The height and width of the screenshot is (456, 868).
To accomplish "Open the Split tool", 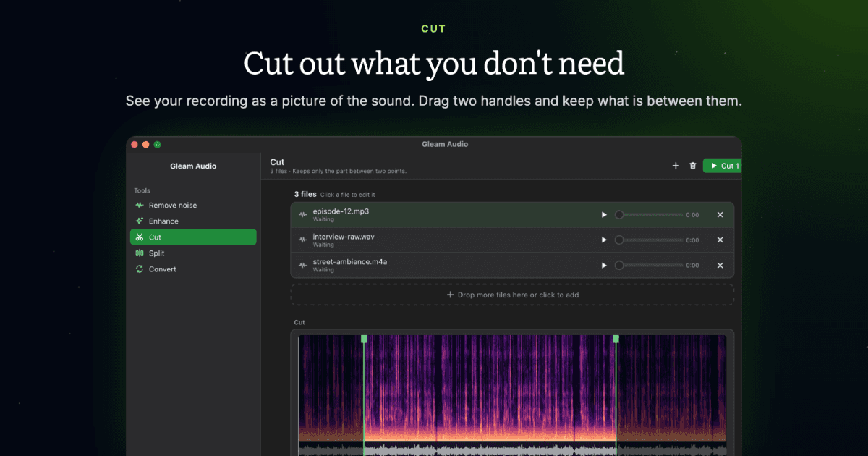I will [x=192, y=253].
